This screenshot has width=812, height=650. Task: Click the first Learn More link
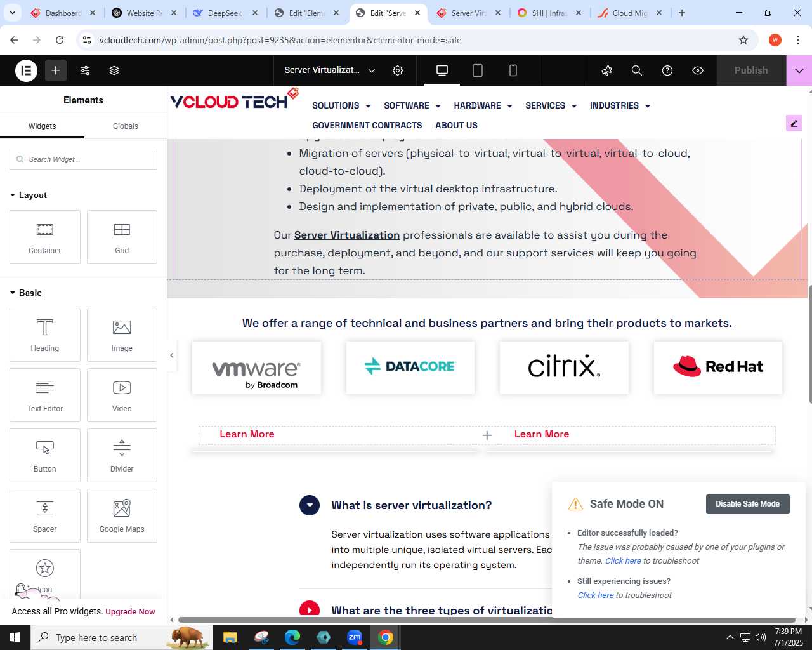tap(247, 434)
